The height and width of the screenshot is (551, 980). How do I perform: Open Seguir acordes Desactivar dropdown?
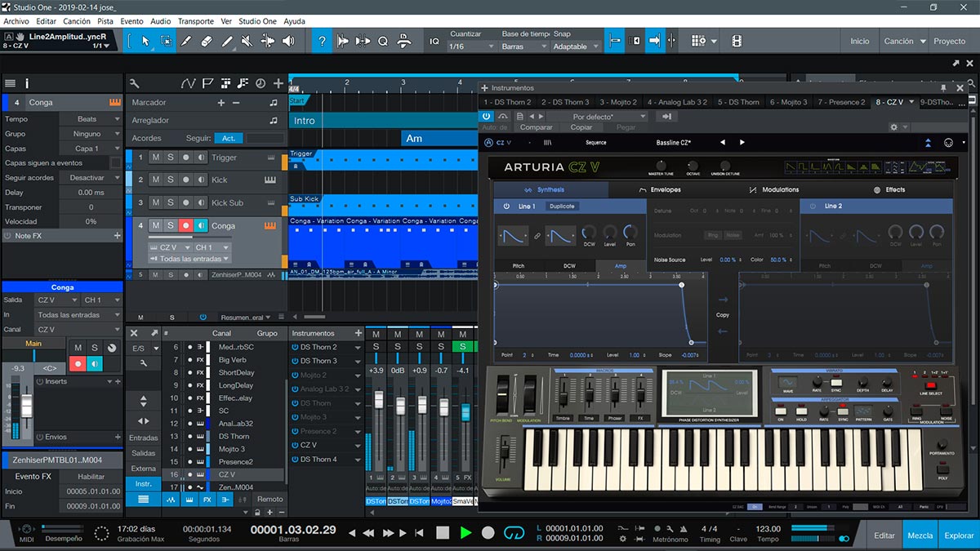pos(91,178)
